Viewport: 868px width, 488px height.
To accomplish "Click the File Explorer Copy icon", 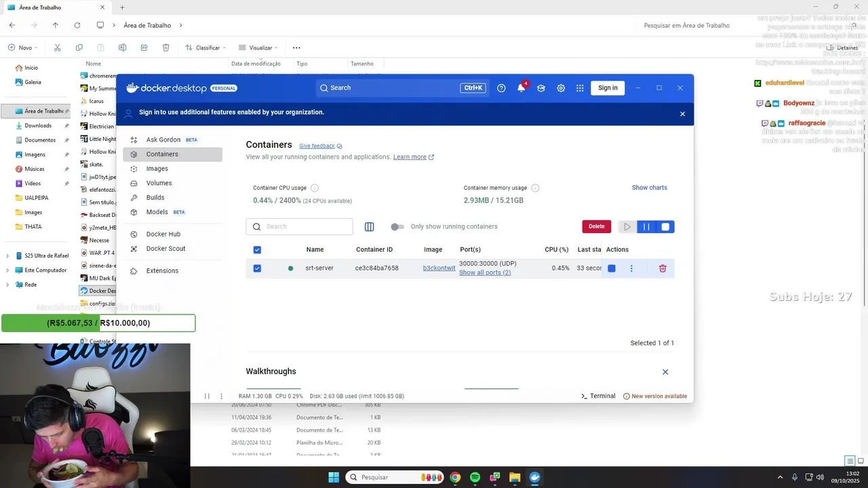I will 79,47.
